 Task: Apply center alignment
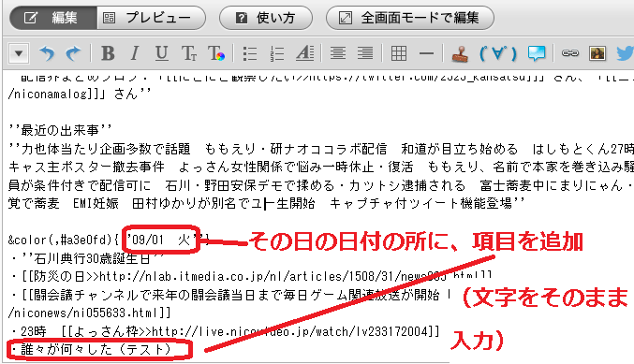(338, 53)
